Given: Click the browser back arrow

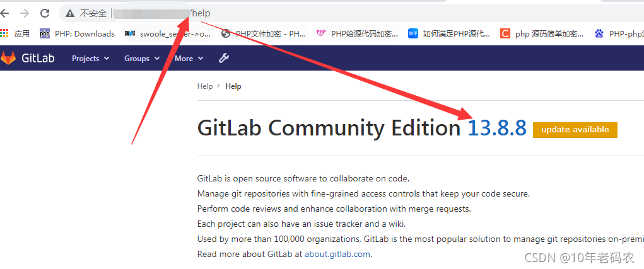Looking at the screenshot, I should click(4, 13).
